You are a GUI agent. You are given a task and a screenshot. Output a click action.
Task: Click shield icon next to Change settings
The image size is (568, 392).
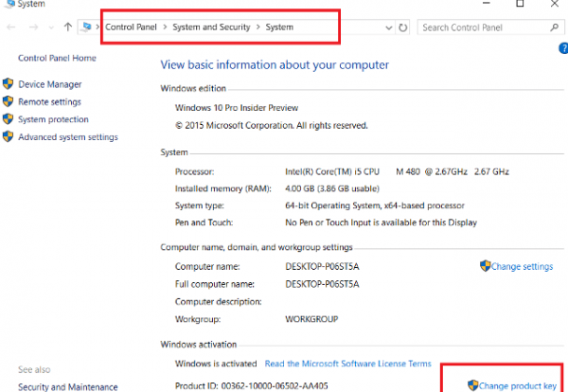point(485,266)
